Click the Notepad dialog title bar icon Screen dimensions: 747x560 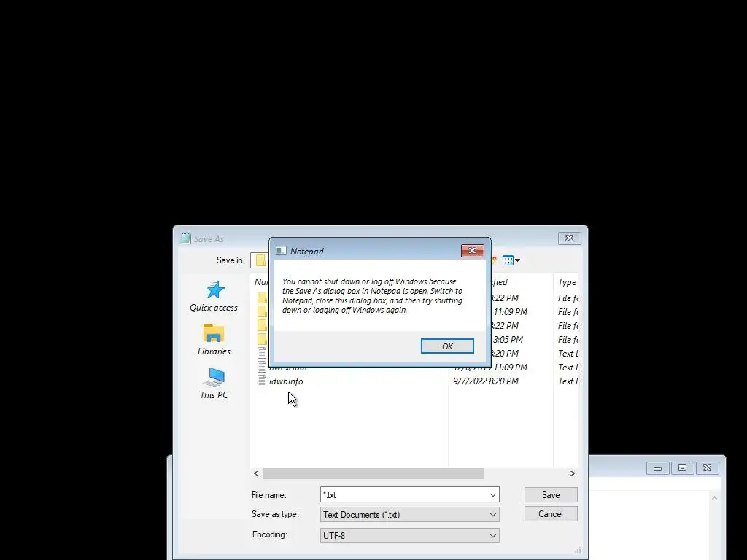click(281, 251)
